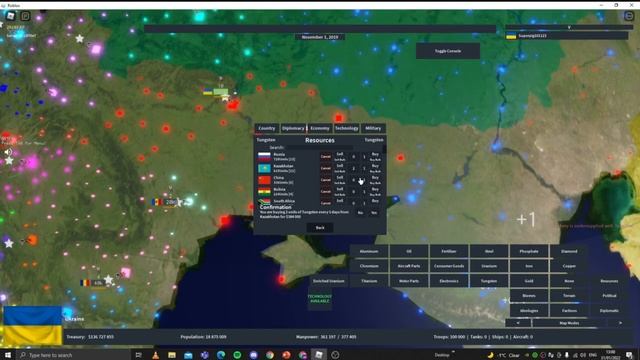
Task: Open the Roblox menu icon
Action: (11, 16)
